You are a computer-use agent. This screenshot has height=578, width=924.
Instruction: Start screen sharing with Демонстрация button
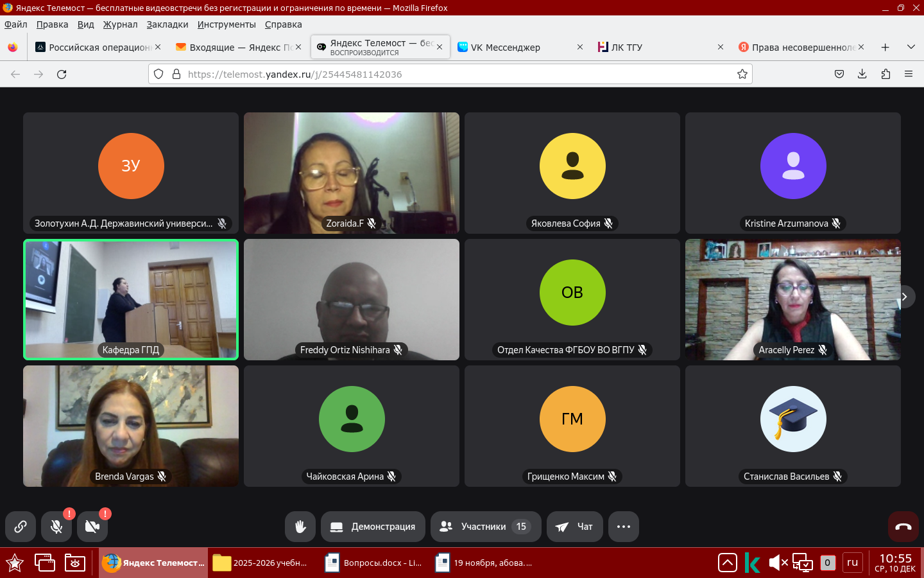373,527
